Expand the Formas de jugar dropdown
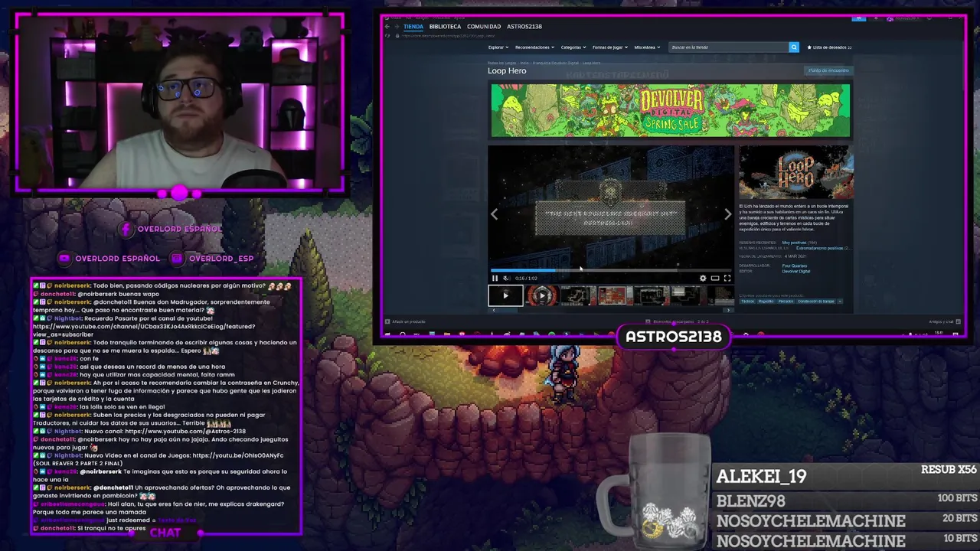The image size is (980, 551). (610, 47)
